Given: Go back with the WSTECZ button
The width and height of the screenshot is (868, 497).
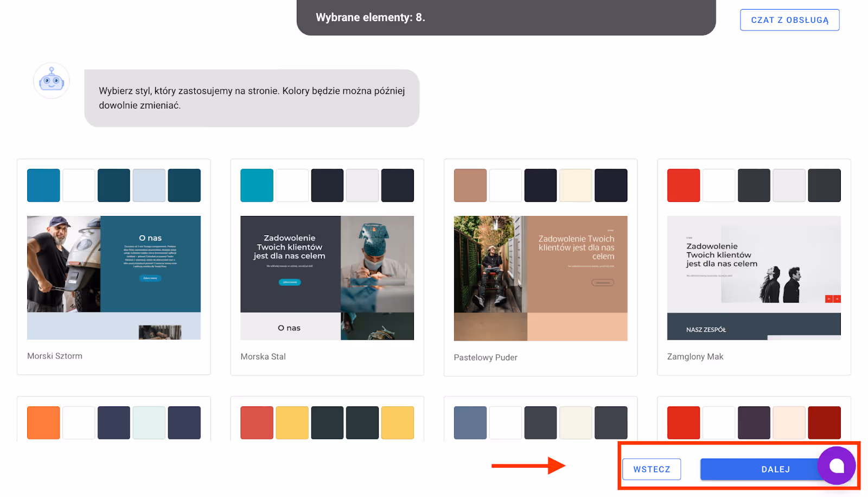Looking at the screenshot, I should click(x=652, y=469).
